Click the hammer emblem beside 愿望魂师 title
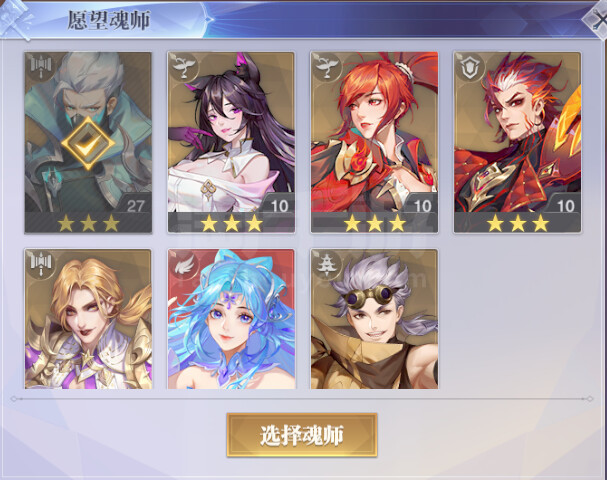Screen dimensions: 607x480 click(17, 19)
